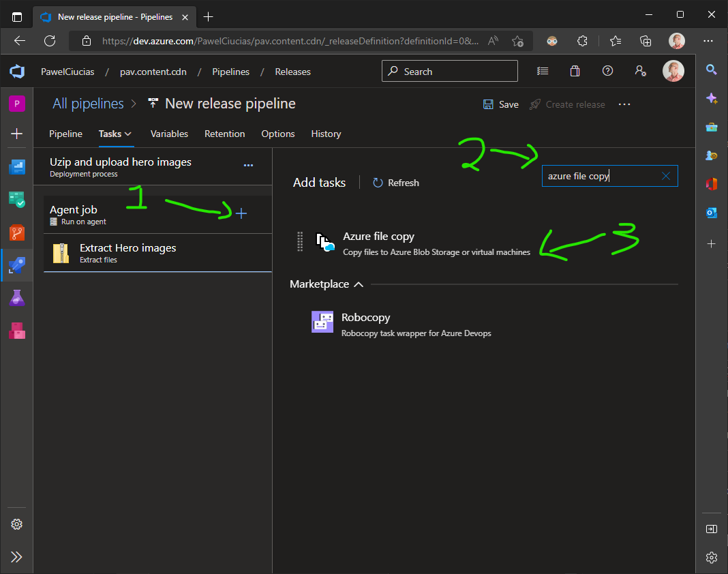Open project P avatar in sidebar
The width and height of the screenshot is (728, 574).
pos(17,104)
